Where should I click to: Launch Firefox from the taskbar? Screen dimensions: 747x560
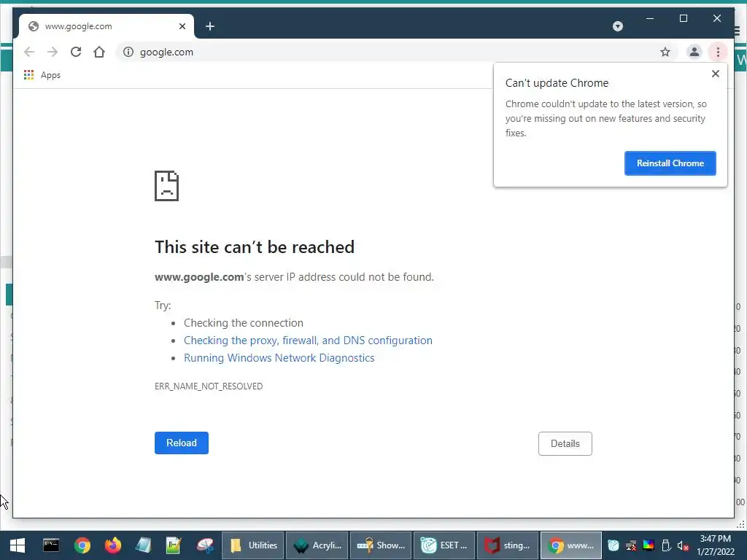(x=113, y=545)
